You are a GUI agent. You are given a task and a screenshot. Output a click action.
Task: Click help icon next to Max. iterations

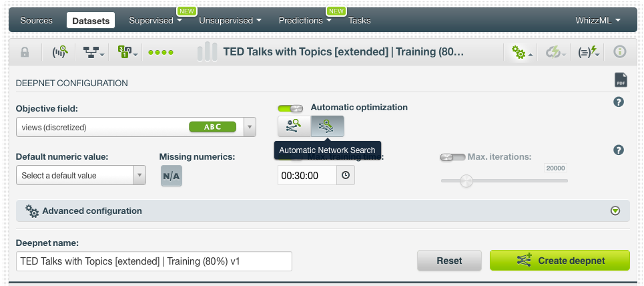619,150
